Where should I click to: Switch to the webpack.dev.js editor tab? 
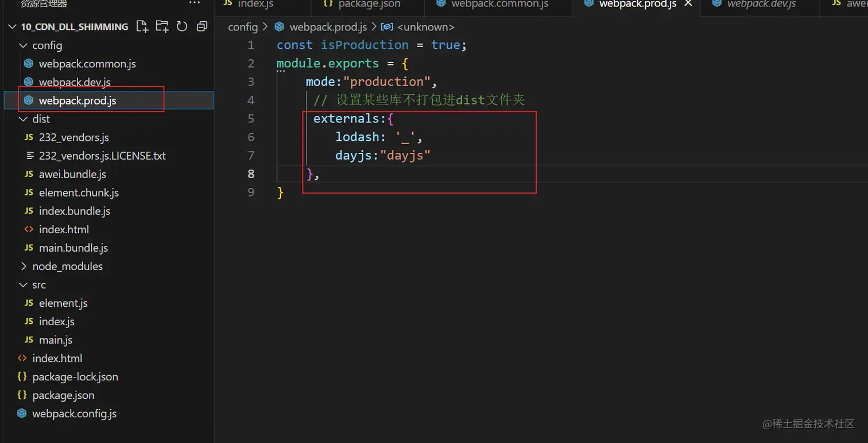point(761,5)
